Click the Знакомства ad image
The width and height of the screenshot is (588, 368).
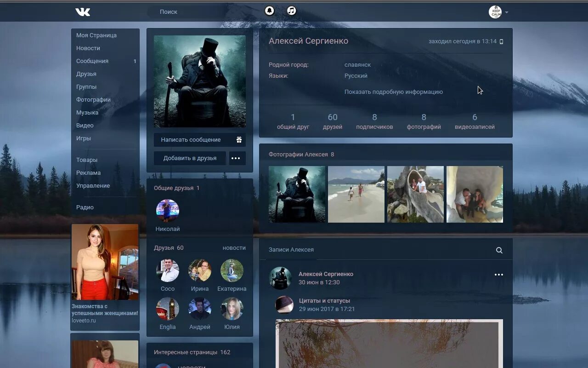(x=105, y=262)
